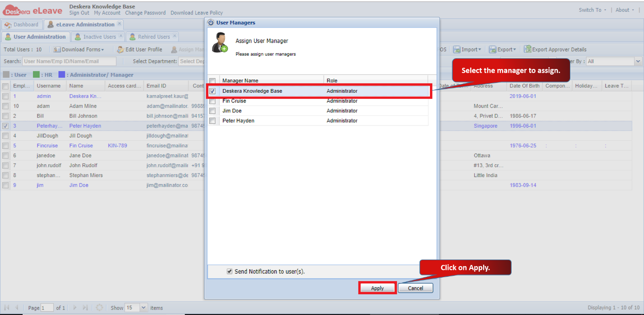Go to next page arrow icon
This screenshot has height=315, width=644.
[x=75, y=308]
